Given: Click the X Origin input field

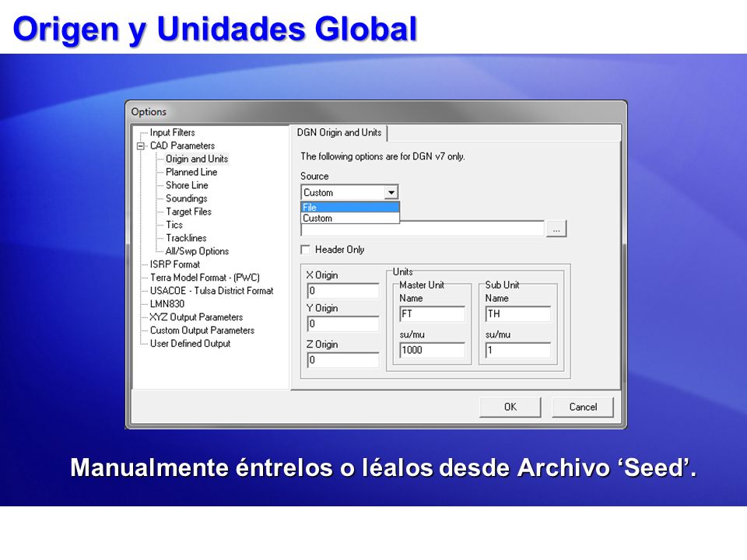Looking at the screenshot, I should click(x=343, y=291).
